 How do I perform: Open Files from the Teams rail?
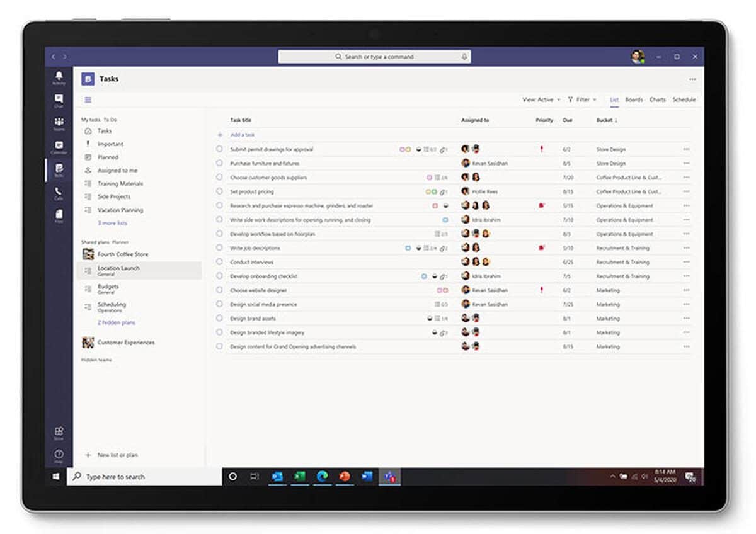coord(59,216)
